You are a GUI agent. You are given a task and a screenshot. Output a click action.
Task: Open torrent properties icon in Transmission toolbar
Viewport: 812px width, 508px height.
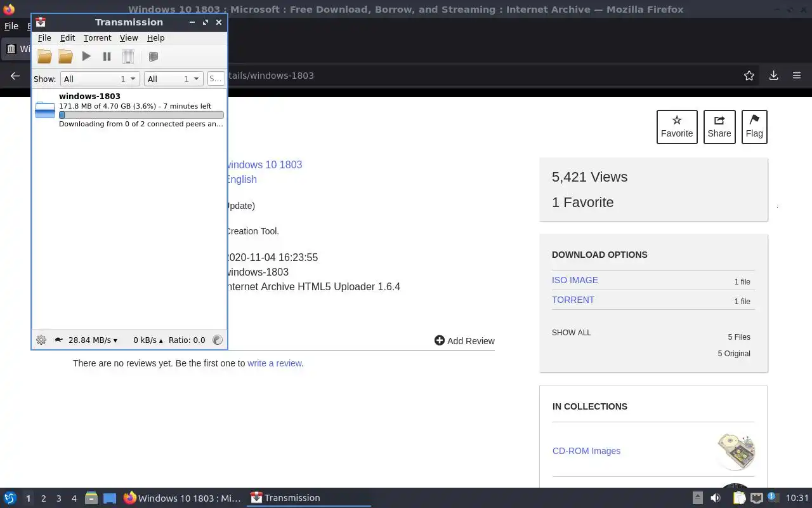click(x=153, y=57)
